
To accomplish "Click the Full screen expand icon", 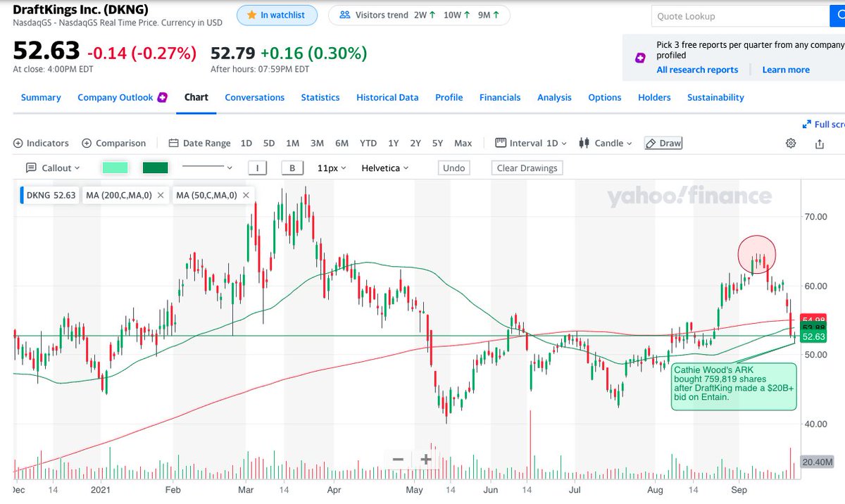I will tap(806, 124).
